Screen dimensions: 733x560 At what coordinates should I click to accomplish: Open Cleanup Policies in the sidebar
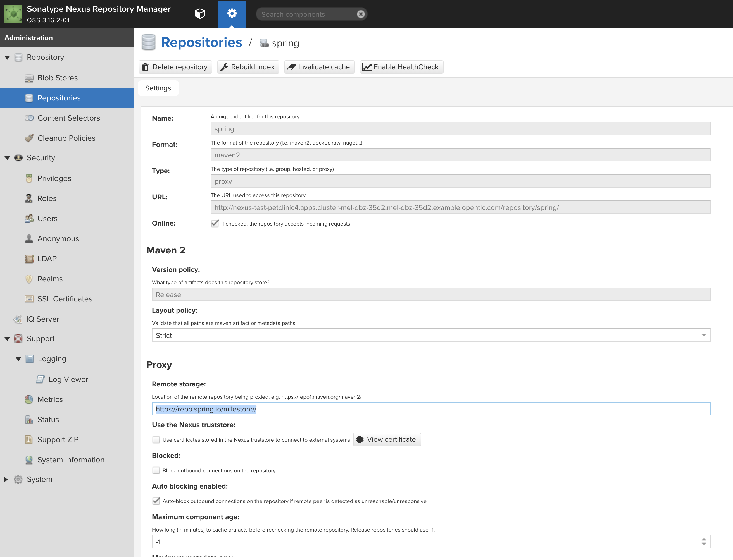[x=66, y=138]
